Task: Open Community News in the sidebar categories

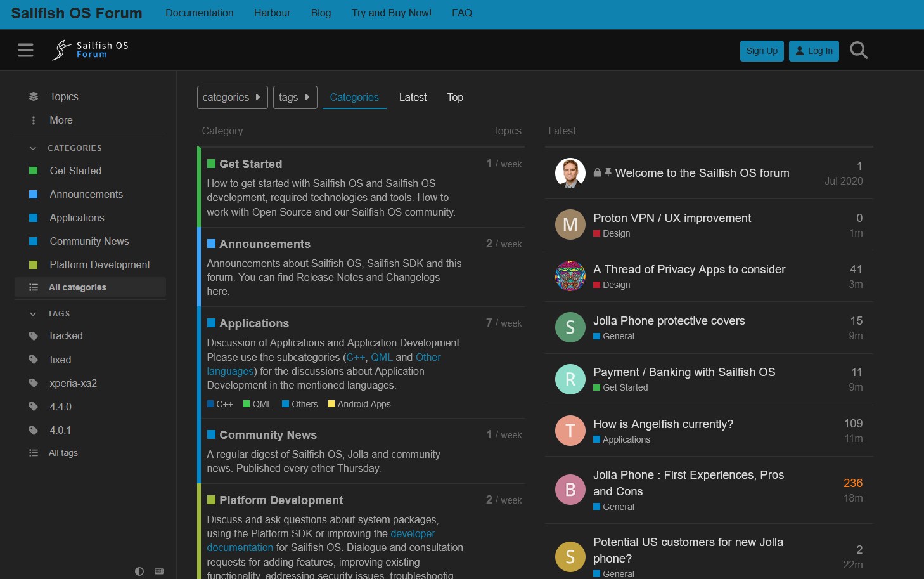Action: (90, 241)
